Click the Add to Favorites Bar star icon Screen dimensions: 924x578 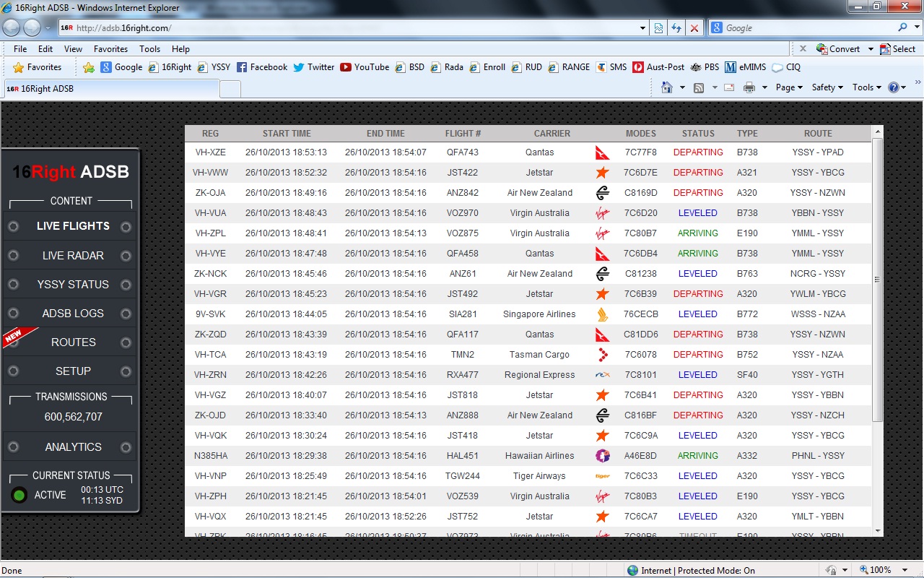89,67
